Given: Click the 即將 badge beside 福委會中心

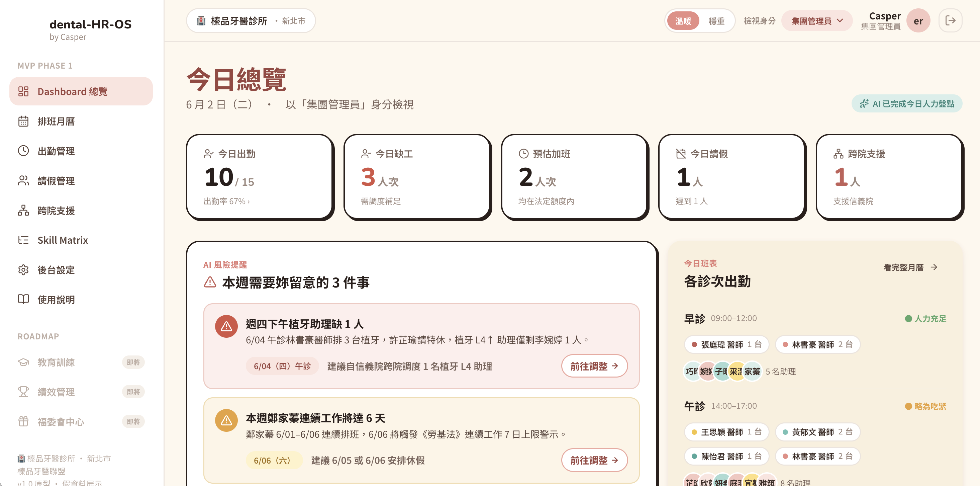Looking at the screenshot, I should coord(133,421).
